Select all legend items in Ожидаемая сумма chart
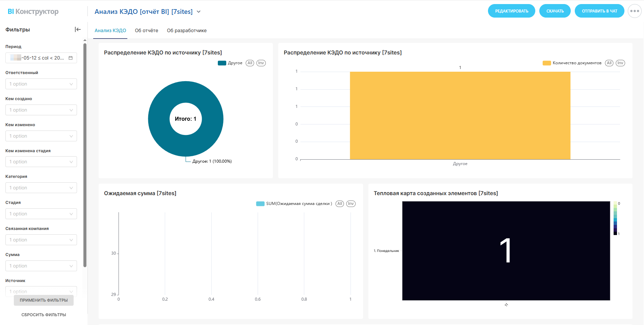 [339, 204]
